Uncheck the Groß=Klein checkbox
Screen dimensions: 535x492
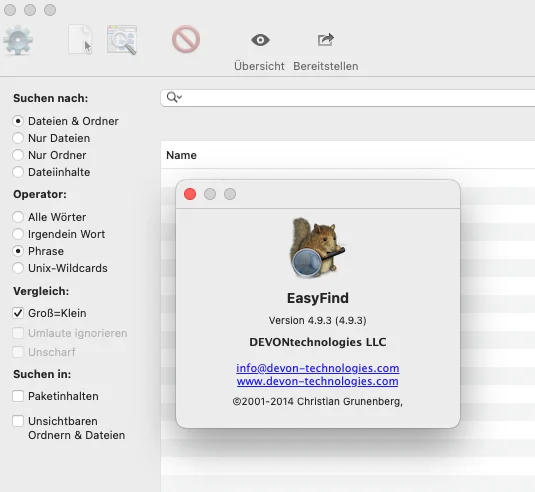point(18,313)
